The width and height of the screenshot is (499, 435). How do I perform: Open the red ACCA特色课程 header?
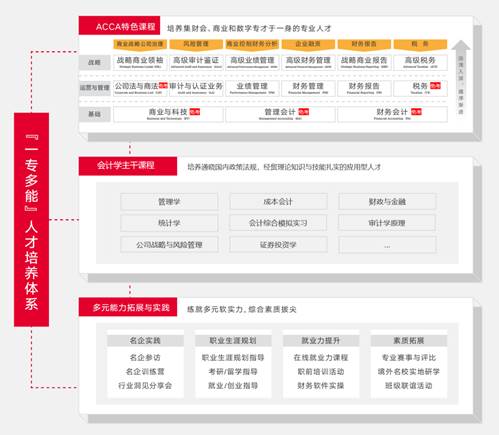click(119, 26)
